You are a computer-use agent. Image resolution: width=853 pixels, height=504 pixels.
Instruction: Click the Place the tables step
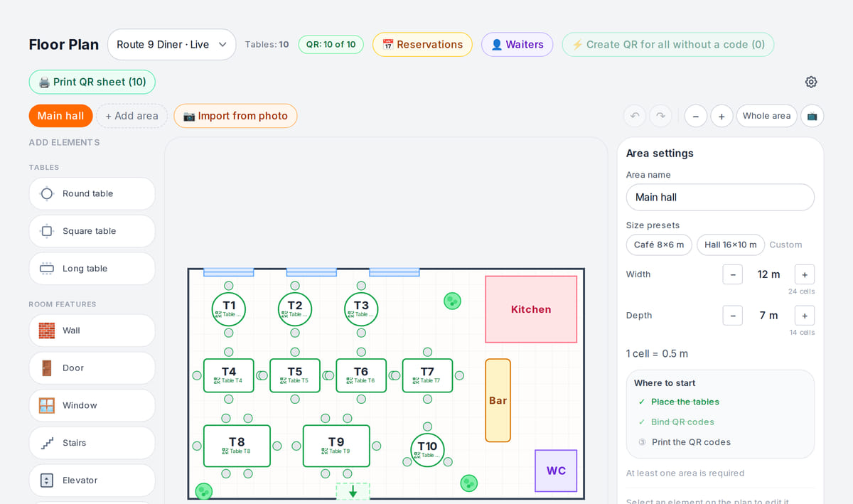click(x=685, y=402)
